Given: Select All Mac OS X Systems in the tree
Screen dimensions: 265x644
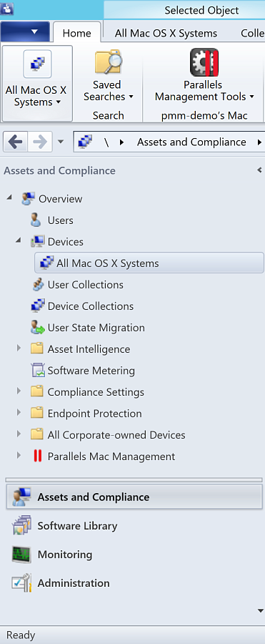Looking at the screenshot, I should click(149, 263).
